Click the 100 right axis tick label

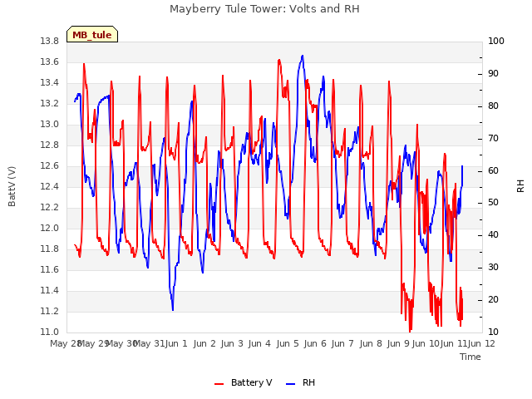(495, 41)
